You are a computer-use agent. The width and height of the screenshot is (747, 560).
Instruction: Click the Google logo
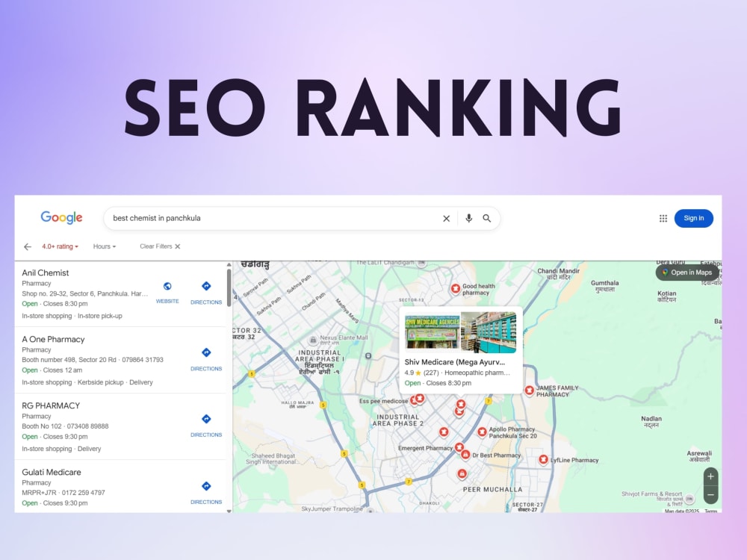(61, 217)
